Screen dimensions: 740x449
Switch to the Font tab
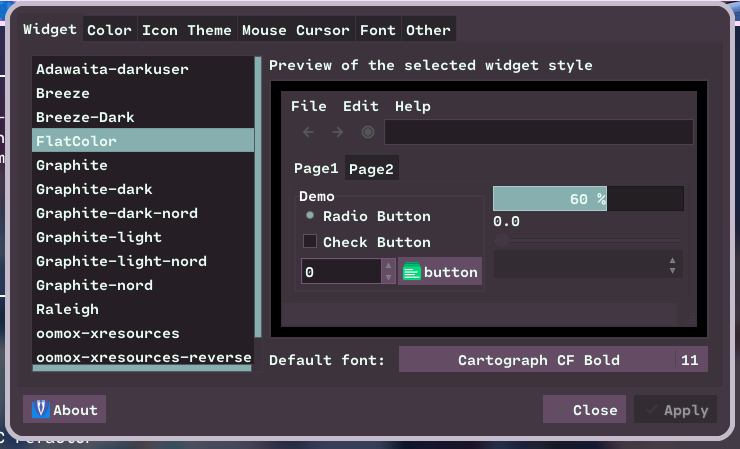(378, 30)
